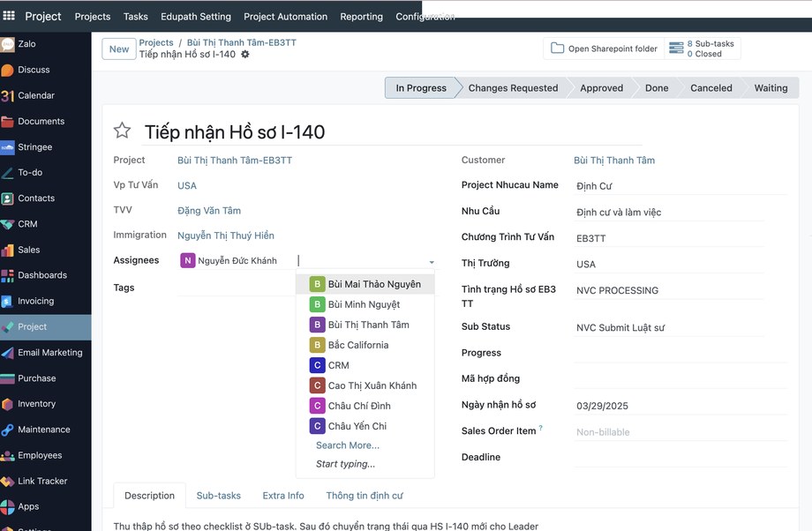Click Search More in assignee dropdown
The image size is (812, 531).
coord(348,445)
